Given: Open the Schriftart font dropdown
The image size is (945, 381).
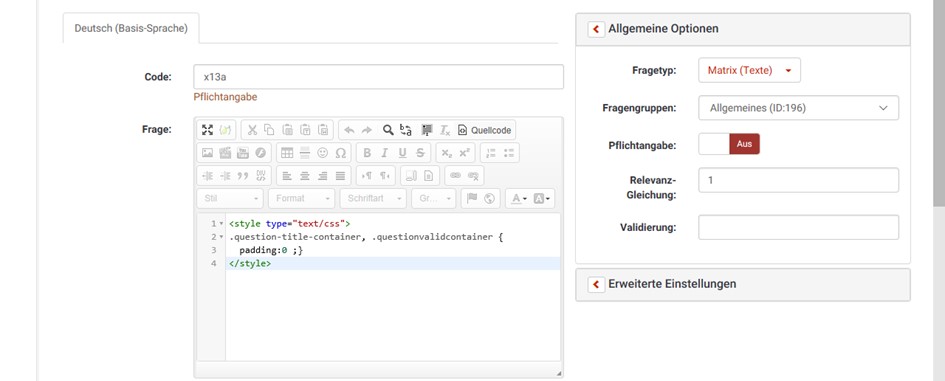Looking at the screenshot, I should click(372, 198).
